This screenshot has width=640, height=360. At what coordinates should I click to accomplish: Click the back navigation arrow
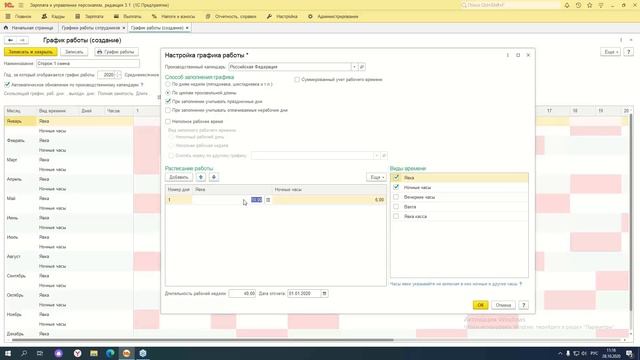pyautogui.click(x=10, y=40)
